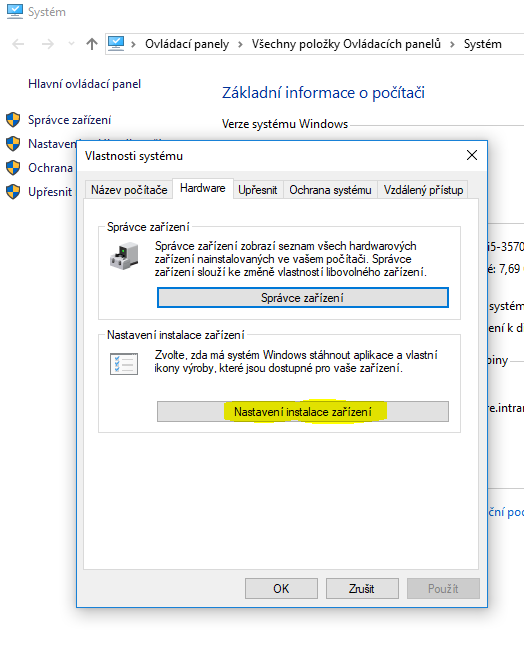Click Nastavení instalace zařízení button

point(303,411)
